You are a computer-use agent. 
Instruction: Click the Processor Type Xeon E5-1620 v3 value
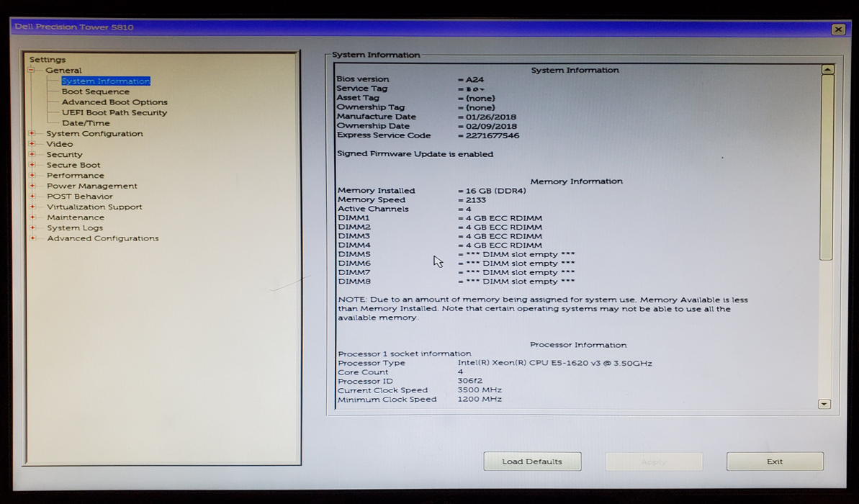coord(554,363)
